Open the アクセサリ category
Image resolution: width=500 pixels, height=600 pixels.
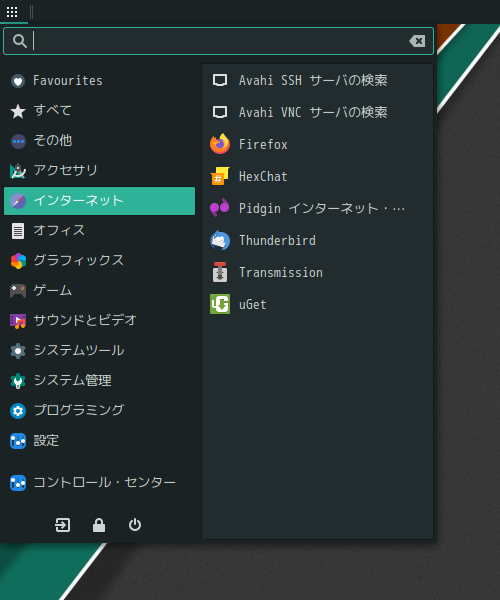point(99,171)
